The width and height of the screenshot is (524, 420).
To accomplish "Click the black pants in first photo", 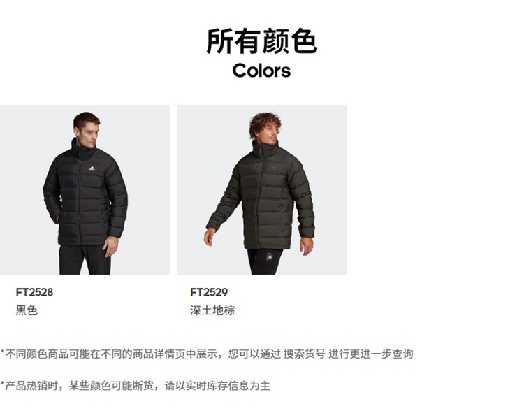I will (85, 259).
